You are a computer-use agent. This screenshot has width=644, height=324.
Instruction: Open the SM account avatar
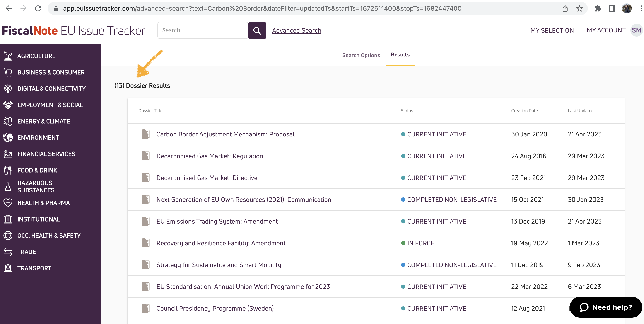(636, 30)
